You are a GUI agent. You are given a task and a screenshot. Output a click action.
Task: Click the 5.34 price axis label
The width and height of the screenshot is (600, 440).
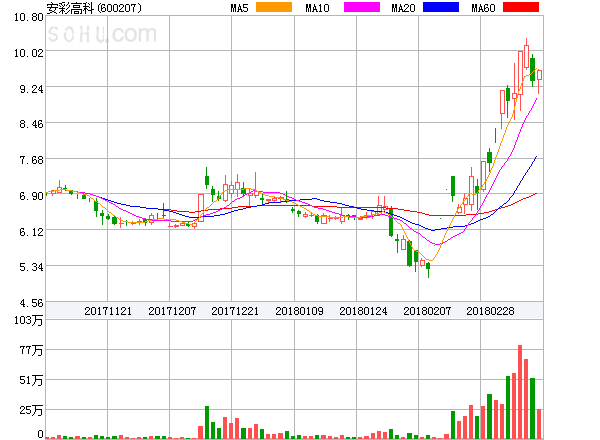[31, 267]
